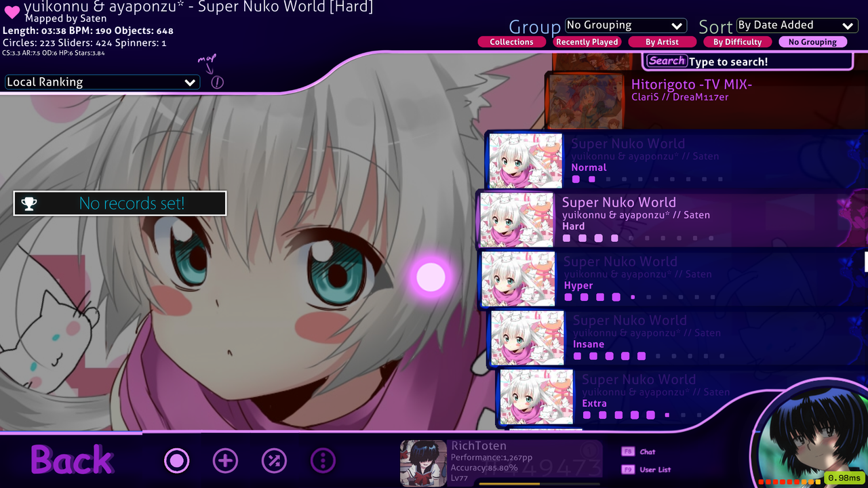Select Hitorigoto -TV MIX- song card

pyautogui.click(x=705, y=100)
